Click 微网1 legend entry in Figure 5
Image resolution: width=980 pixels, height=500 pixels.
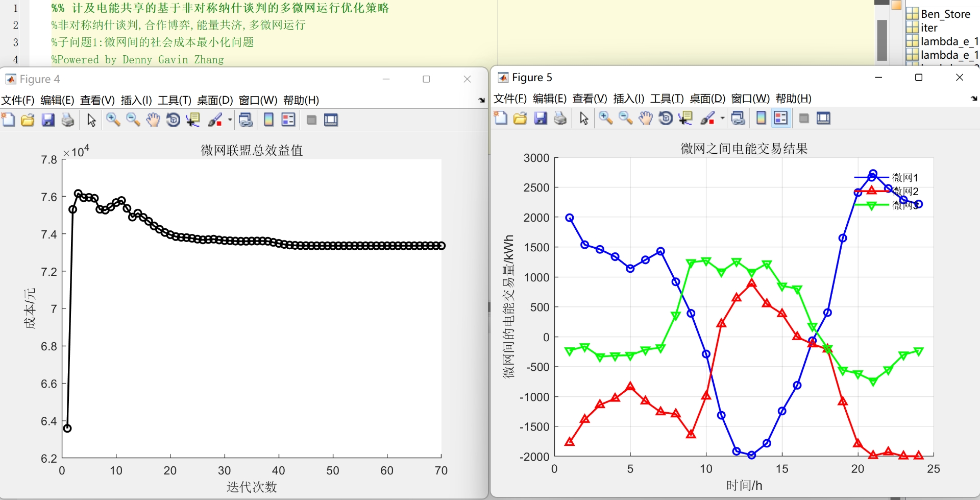click(887, 178)
